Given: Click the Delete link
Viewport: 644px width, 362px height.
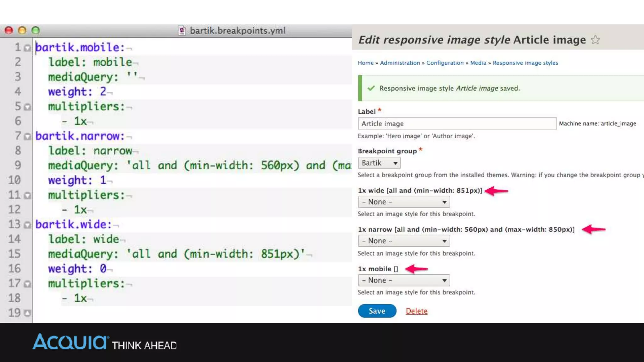Looking at the screenshot, I should pyautogui.click(x=416, y=311).
